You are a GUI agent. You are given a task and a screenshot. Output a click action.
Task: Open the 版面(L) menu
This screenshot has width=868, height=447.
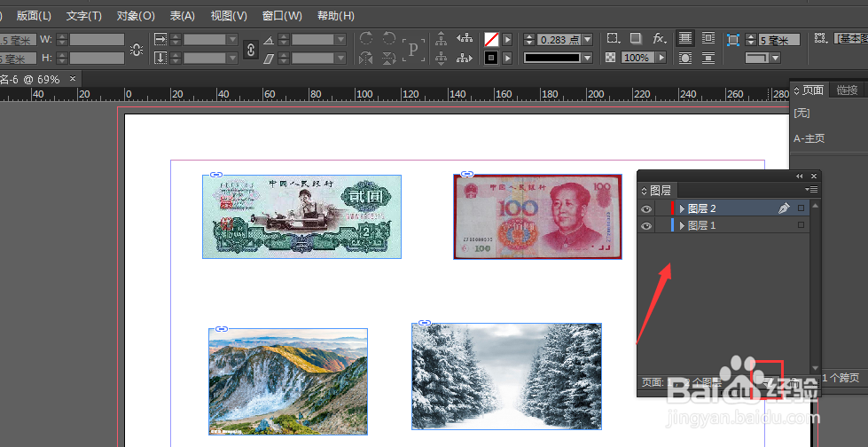[34, 15]
